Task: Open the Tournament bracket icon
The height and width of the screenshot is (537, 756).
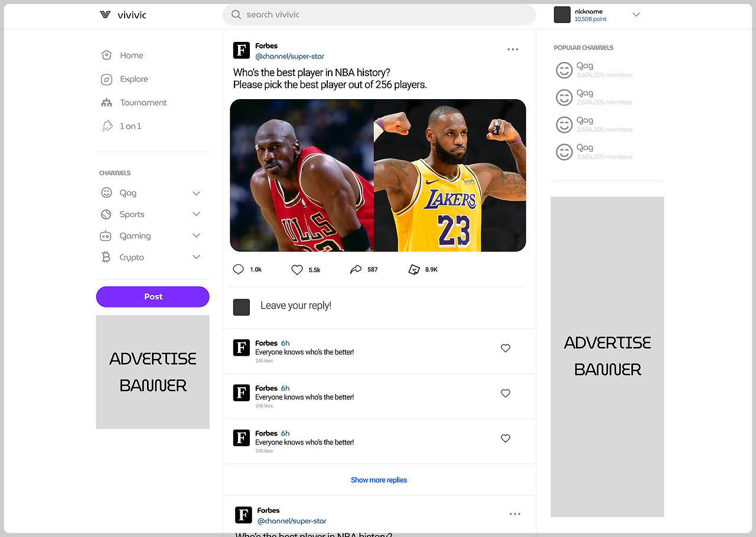Action: click(106, 103)
